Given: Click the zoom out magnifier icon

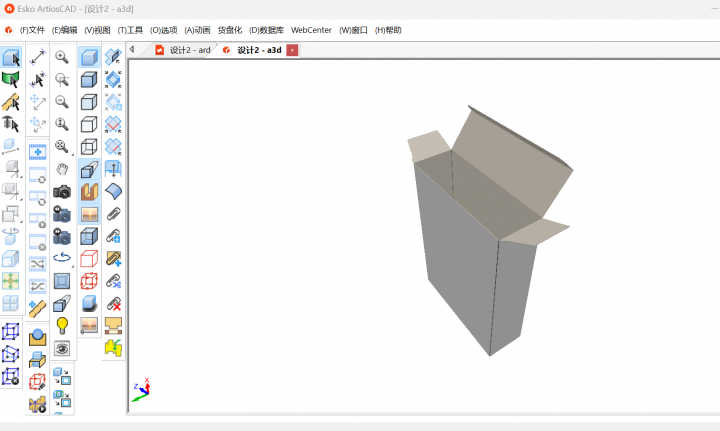Looking at the screenshot, I should click(x=62, y=101).
